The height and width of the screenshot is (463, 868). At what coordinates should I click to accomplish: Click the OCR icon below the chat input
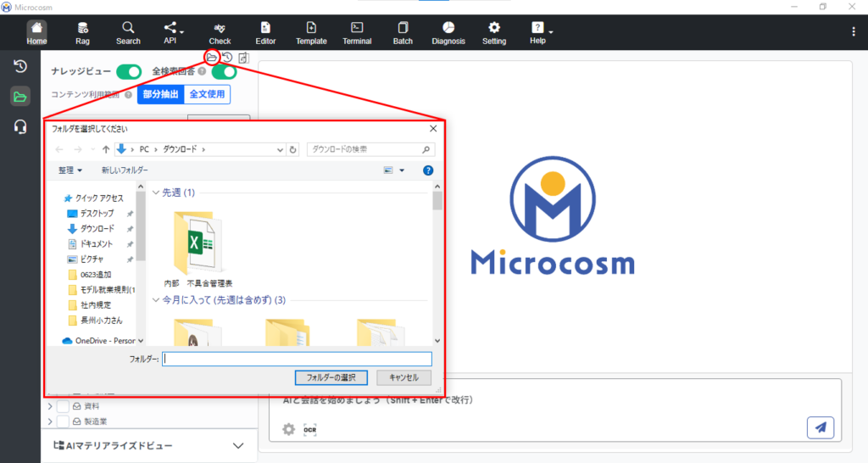coord(310,429)
